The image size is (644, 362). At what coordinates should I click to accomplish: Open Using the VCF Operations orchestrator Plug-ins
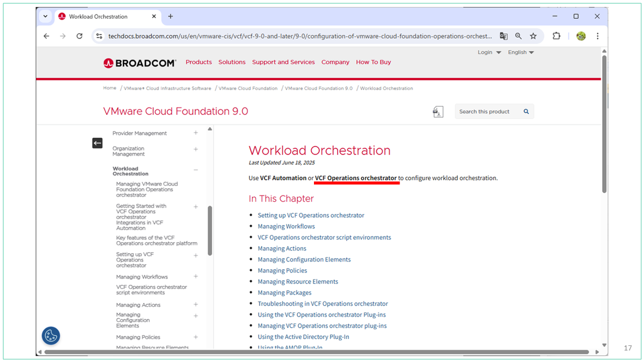321,315
